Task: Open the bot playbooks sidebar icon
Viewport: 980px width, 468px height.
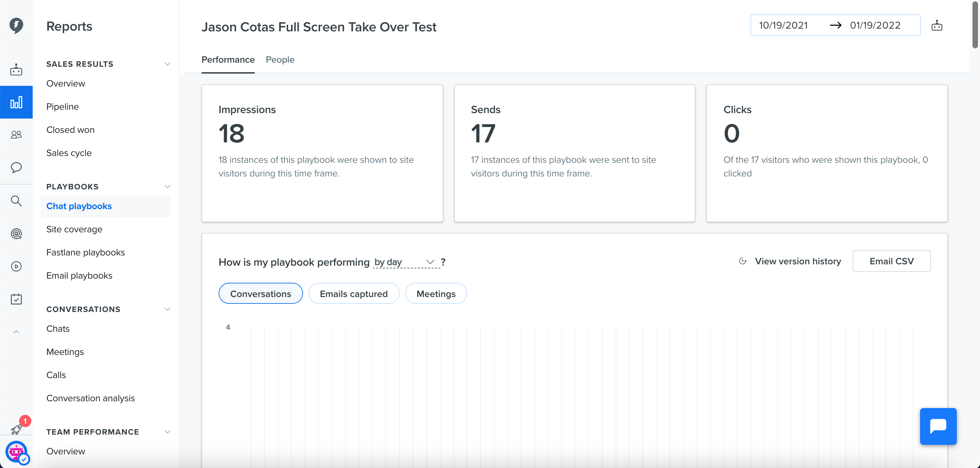Action: [x=16, y=69]
